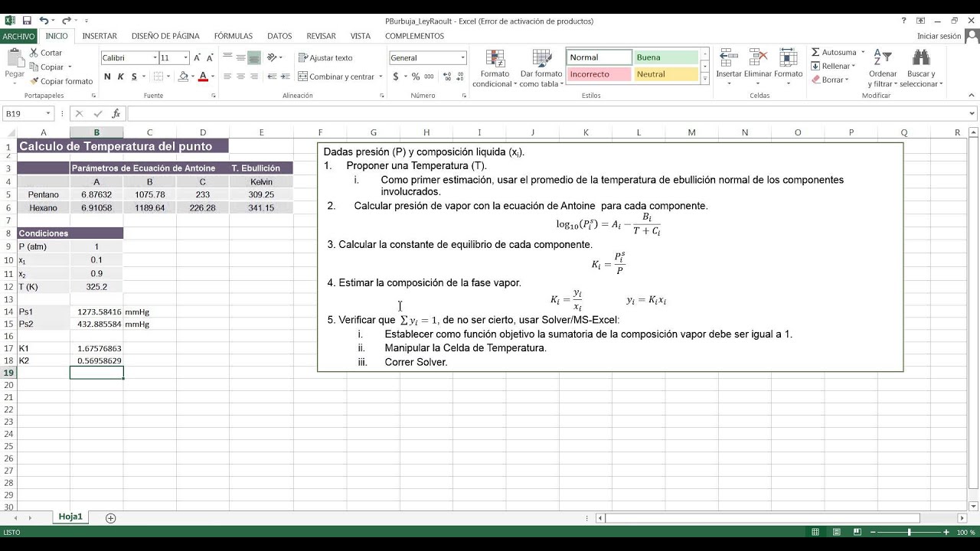Click the Autosuma sigma icon
The height and width of the screenshot is (551, 980).
coord(815,52)
